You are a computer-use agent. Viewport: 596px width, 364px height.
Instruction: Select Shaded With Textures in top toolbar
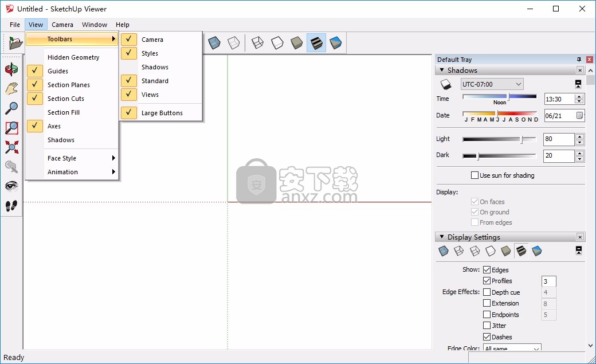tap(316, 42)
